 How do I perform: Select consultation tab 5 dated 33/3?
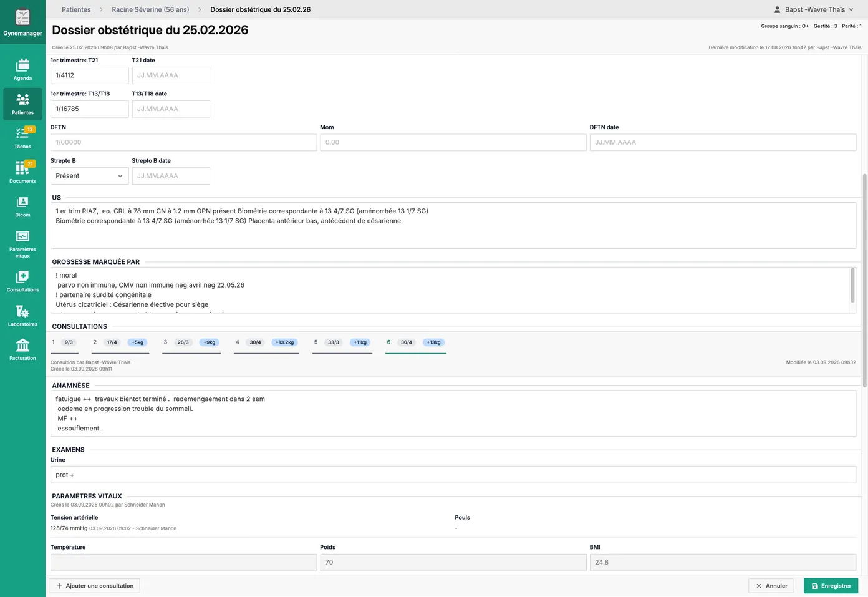click(x=342, y=343)
